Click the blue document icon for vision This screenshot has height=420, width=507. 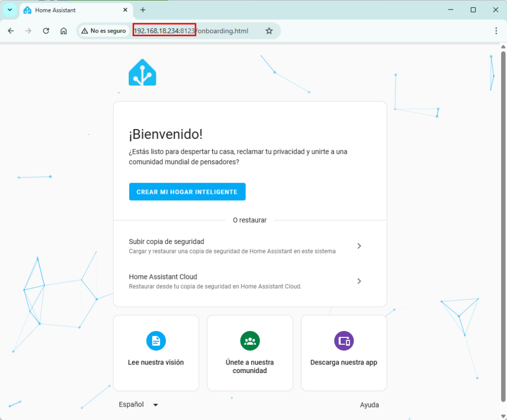pyautogui.click(x=156, y=341)
